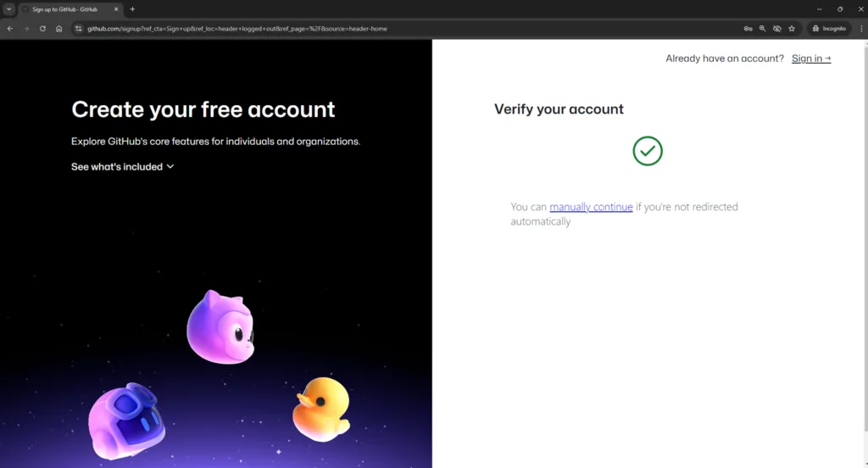View site information icon in address bar
This screenshot has width=868, height=468.
79,28
